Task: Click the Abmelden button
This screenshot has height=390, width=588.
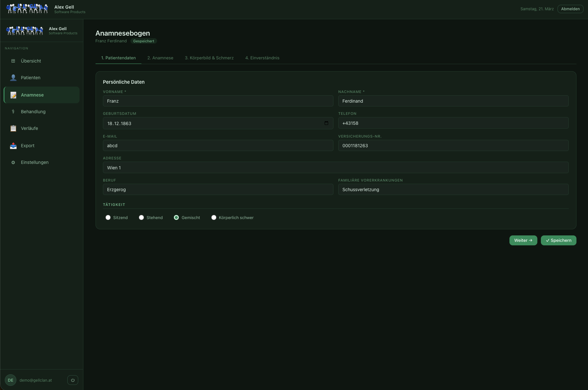Action: pyautogui.click(x=570, y=9)
